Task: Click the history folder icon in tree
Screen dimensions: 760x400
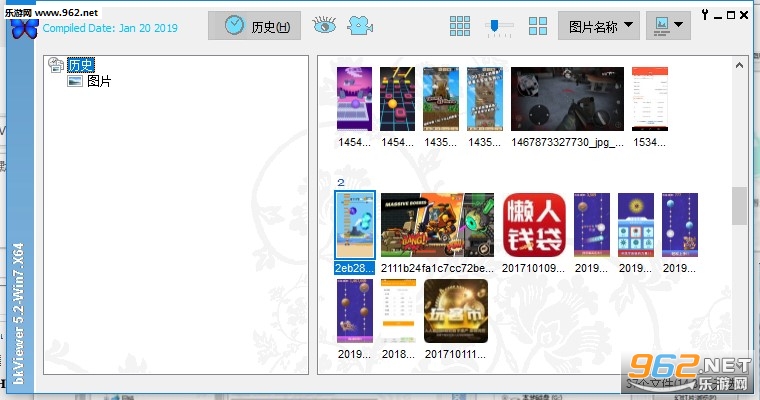Action: [x=56, y=65]
